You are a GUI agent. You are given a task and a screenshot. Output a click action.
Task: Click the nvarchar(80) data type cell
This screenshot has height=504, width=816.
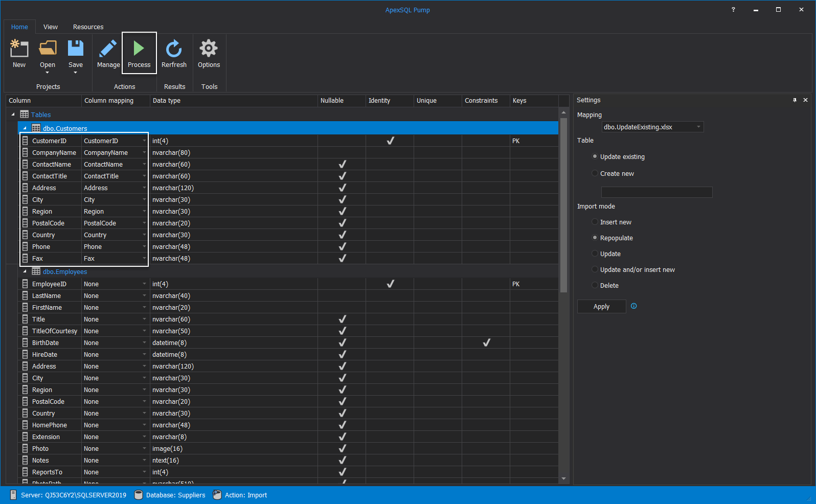pos(234,152)
